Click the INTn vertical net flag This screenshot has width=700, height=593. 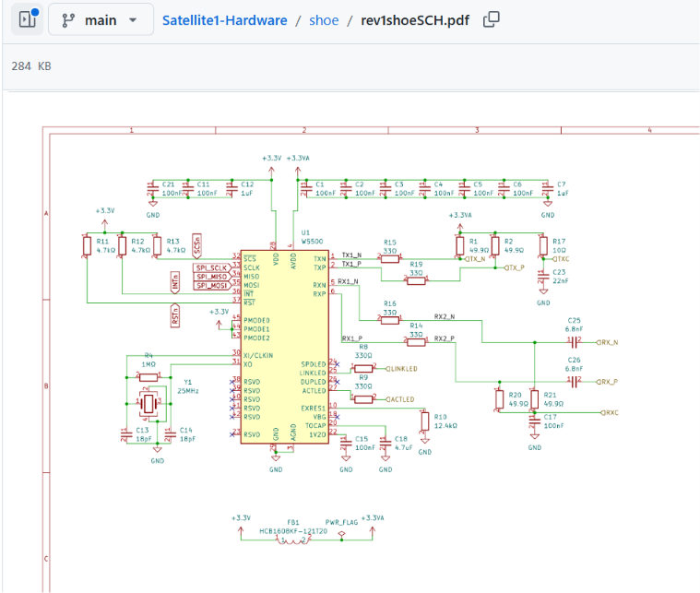pos(175,282)
